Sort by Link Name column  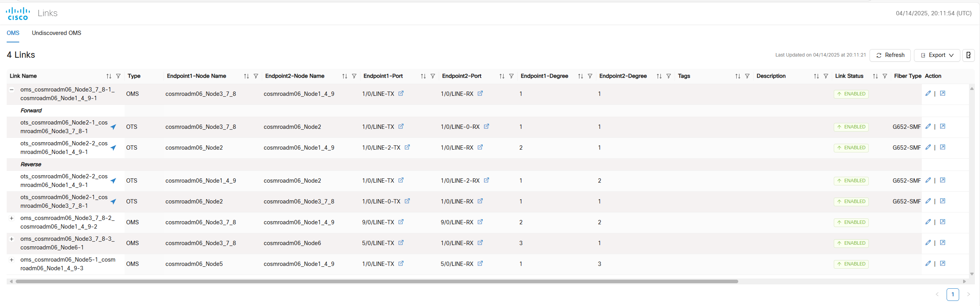(x=109, y=76)
